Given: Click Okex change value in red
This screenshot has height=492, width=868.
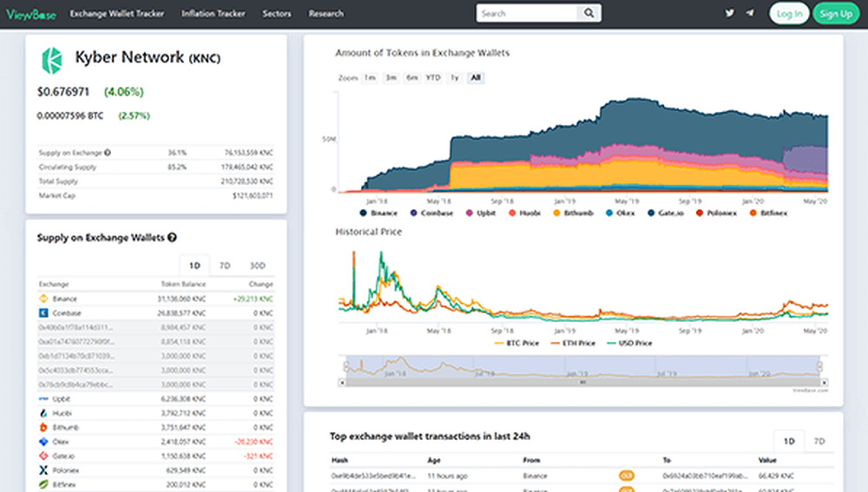Looking at the screenshot, I should click(253, 442).
